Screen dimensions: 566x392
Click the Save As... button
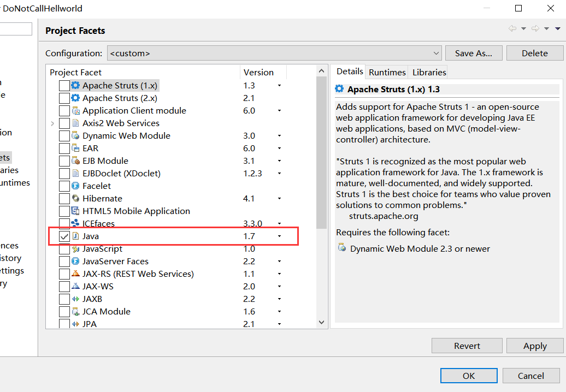point(474,54)
